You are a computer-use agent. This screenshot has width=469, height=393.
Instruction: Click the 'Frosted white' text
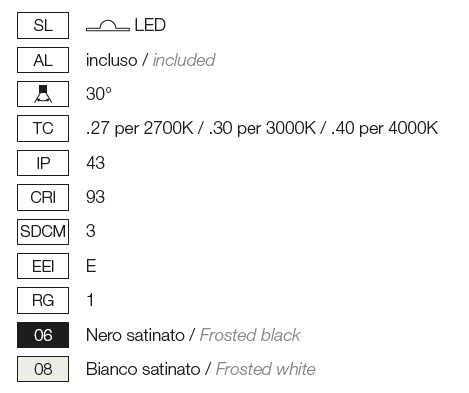click(x=266, y=369)
